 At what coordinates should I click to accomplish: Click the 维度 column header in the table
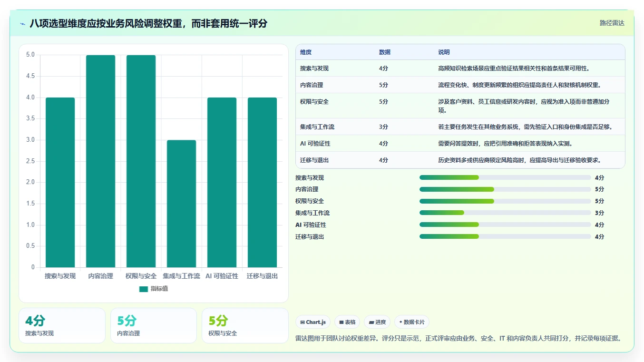tap(306, 52)
